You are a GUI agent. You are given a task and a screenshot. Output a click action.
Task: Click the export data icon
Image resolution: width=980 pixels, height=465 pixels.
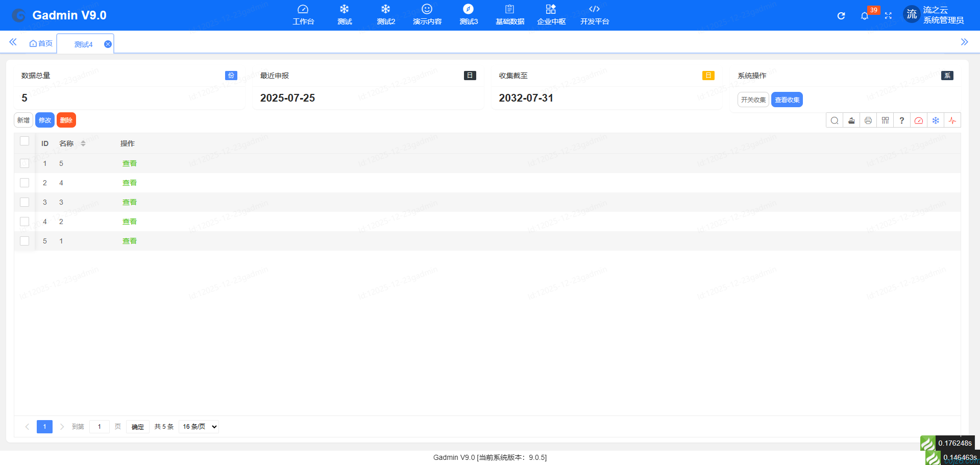point(851,120)
